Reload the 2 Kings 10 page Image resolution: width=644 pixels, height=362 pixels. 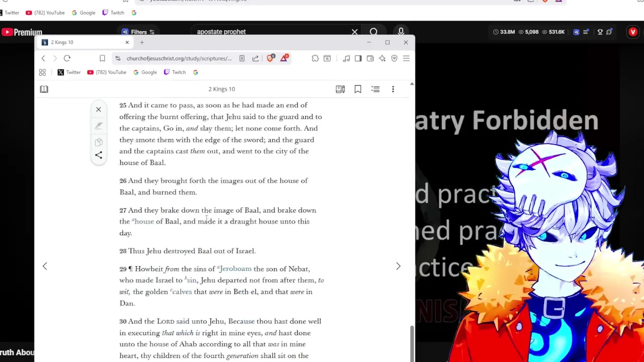(x=67, y=58)
